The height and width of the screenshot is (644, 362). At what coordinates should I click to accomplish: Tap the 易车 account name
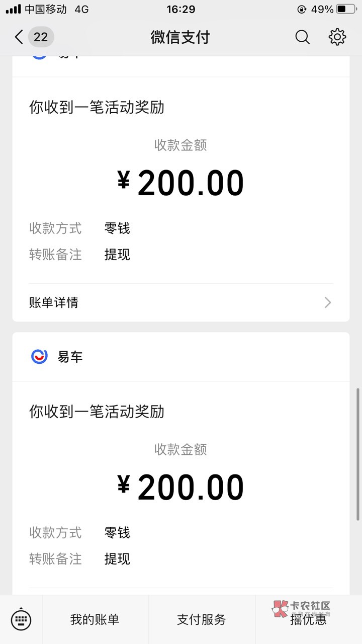point(70,357)
